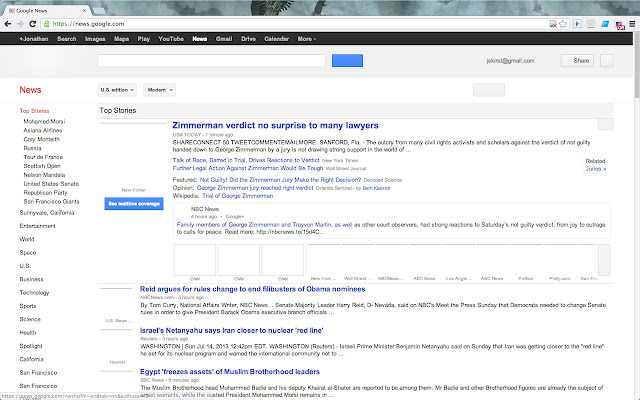Click See realtime coverage button

click(x=134, y=203)
